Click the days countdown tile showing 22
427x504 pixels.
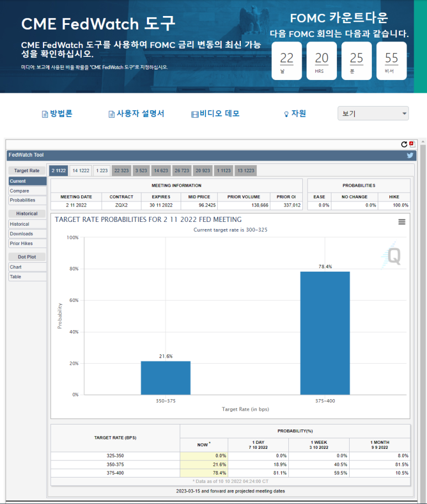coord(287,61)
